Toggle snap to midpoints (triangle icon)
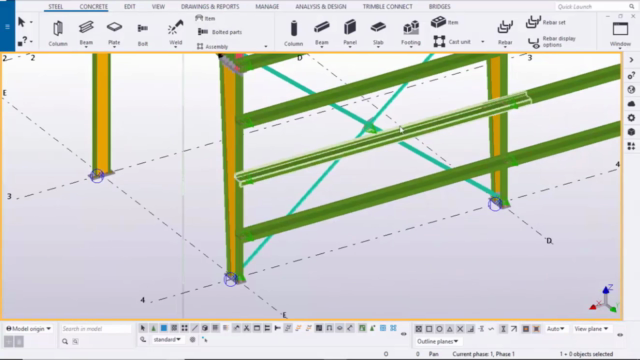Screen dimensions: 640x360 point(450,329)
